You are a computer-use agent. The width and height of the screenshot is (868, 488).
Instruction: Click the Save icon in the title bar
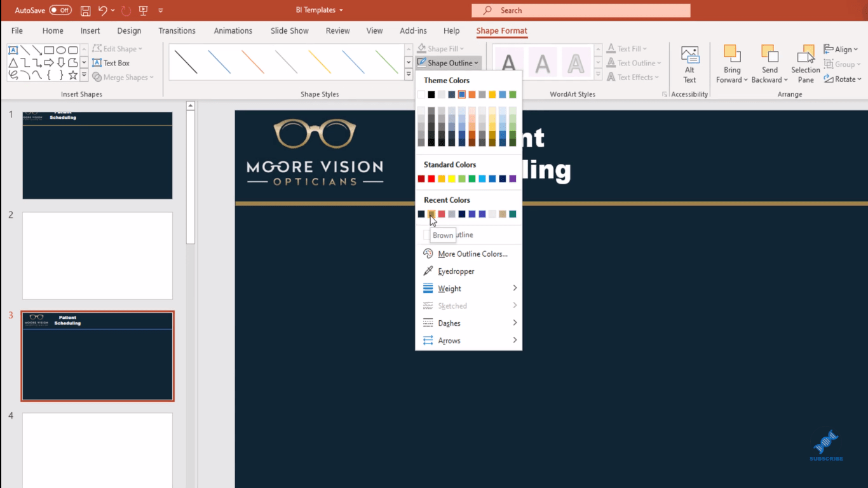click(85, 11)
